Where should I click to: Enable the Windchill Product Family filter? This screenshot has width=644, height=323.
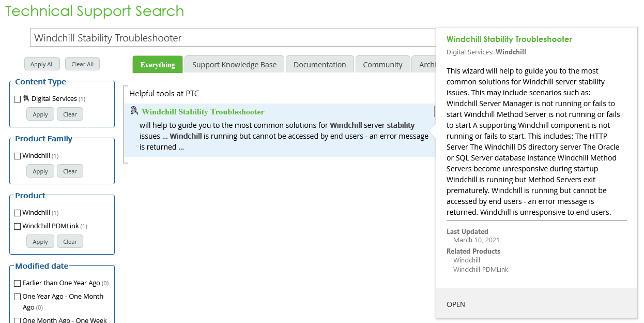point(18,155)
